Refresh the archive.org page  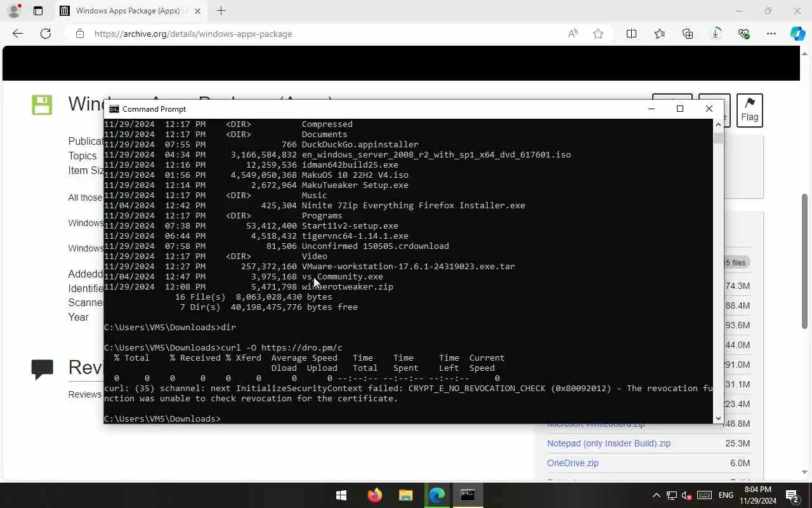coord(46,34)
